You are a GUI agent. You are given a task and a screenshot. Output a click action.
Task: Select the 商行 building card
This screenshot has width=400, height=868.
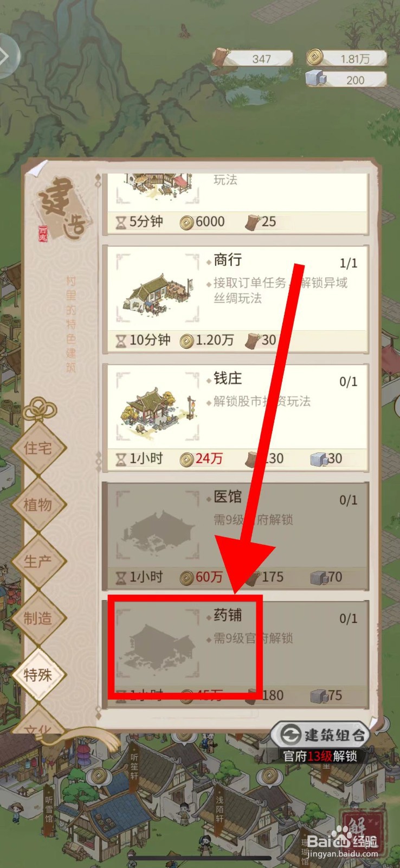point(236,299)
